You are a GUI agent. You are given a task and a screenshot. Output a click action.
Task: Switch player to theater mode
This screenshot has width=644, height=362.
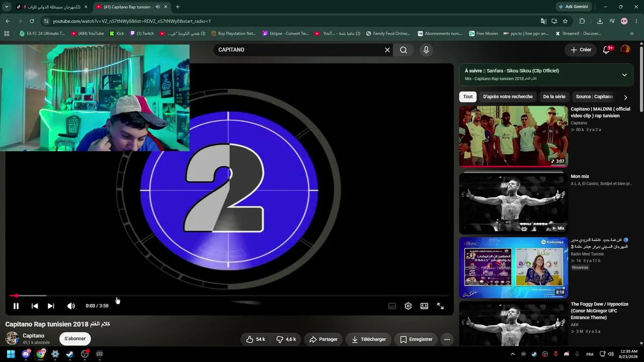424,306
